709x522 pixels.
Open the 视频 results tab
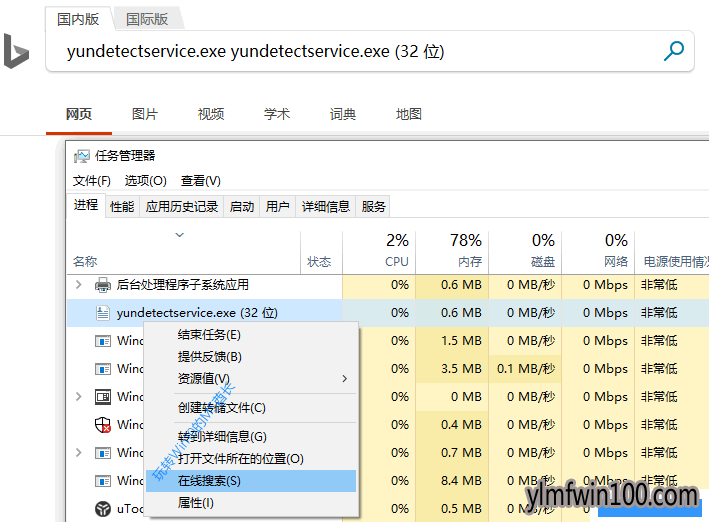pyautogui.click(x=211, y=114)
